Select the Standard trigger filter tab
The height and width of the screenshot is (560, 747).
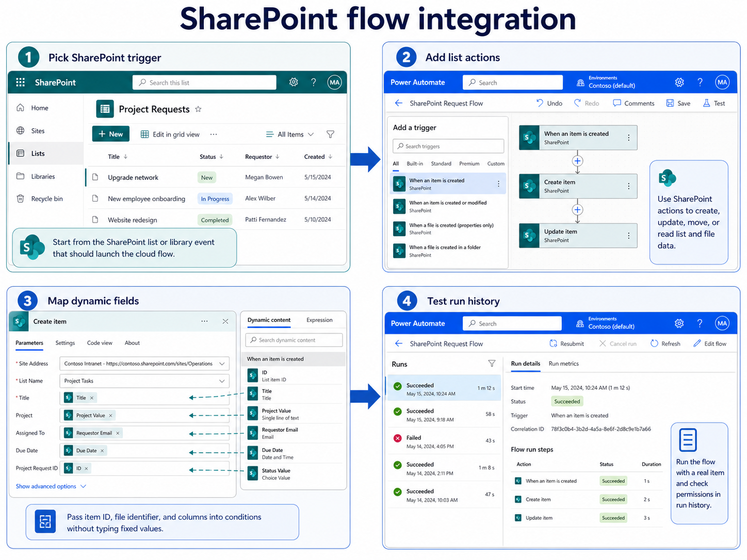tap(441, 163)
